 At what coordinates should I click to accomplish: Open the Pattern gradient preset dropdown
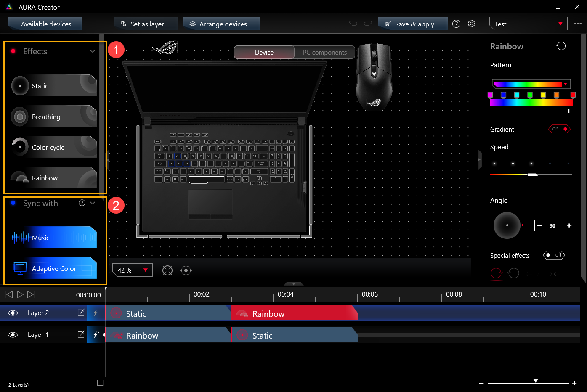click(531, 84)
